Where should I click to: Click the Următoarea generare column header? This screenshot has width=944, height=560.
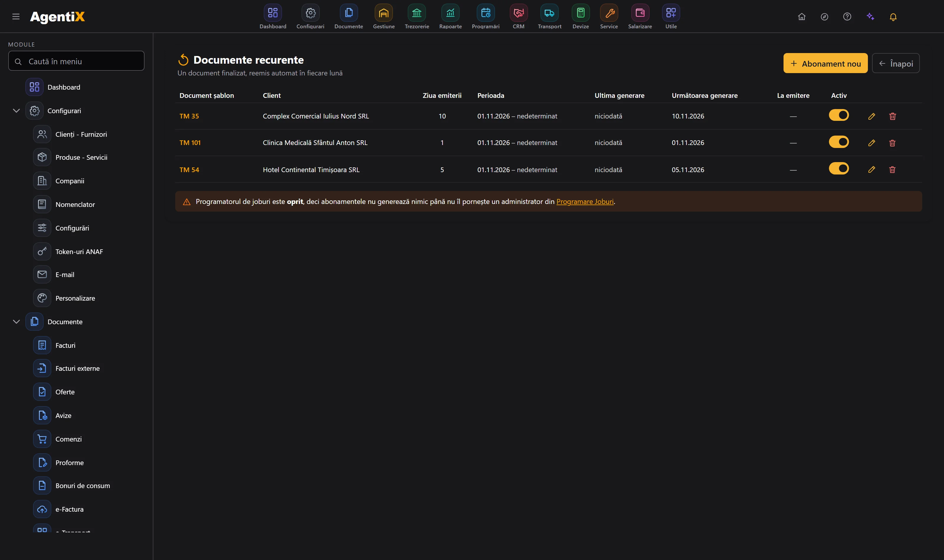(x=704, y=95)
